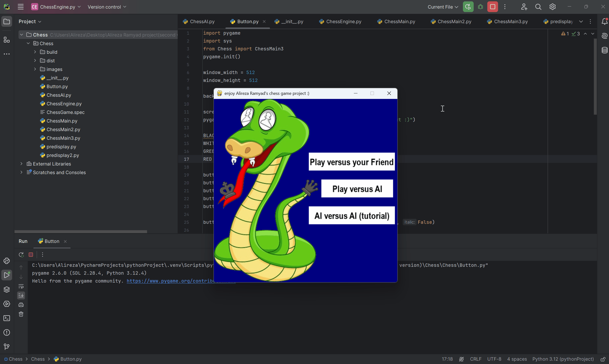609x364 pixels.
Task: Toggle read-only lock in status bar
Action: (x=603, y=359)
